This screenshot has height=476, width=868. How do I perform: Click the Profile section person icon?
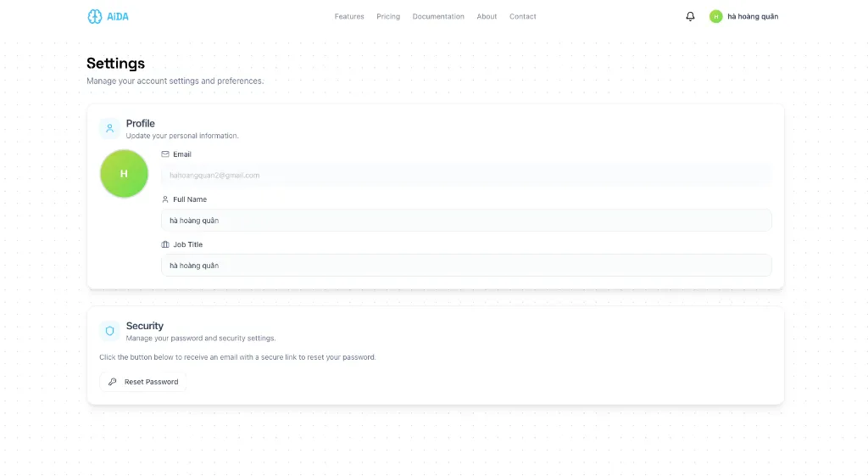point(109,129)
